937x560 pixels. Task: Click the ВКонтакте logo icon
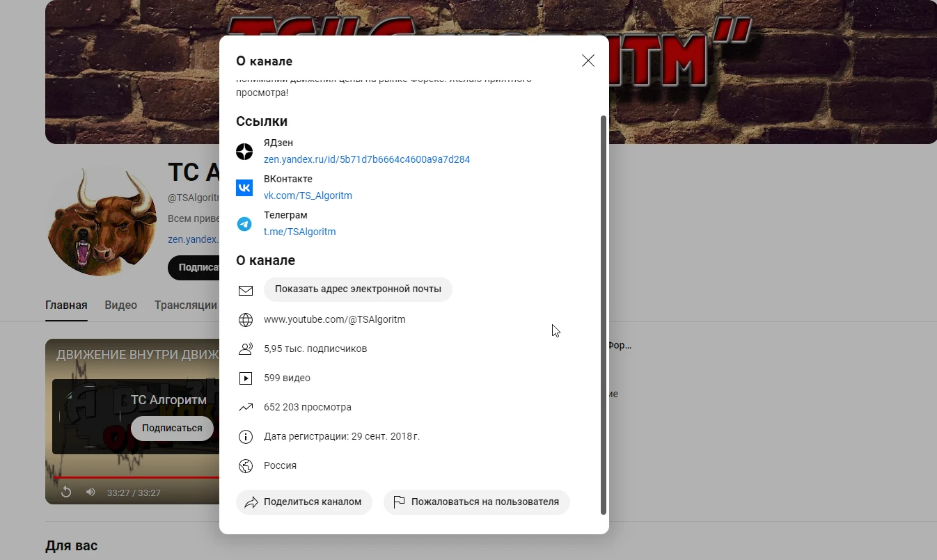244,187
